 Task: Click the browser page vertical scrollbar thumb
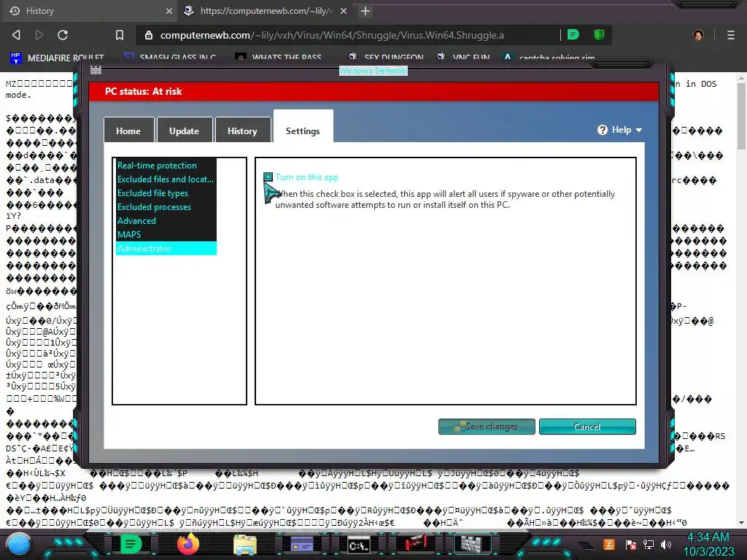741,117
